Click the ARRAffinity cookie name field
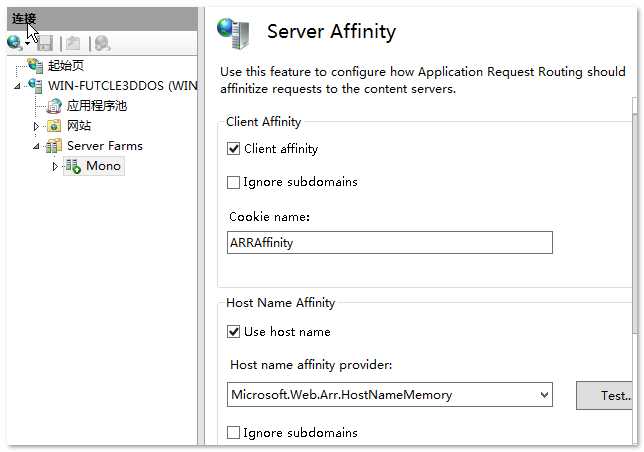The height and width of the screenshot is (452, 644). coord(390,243)
